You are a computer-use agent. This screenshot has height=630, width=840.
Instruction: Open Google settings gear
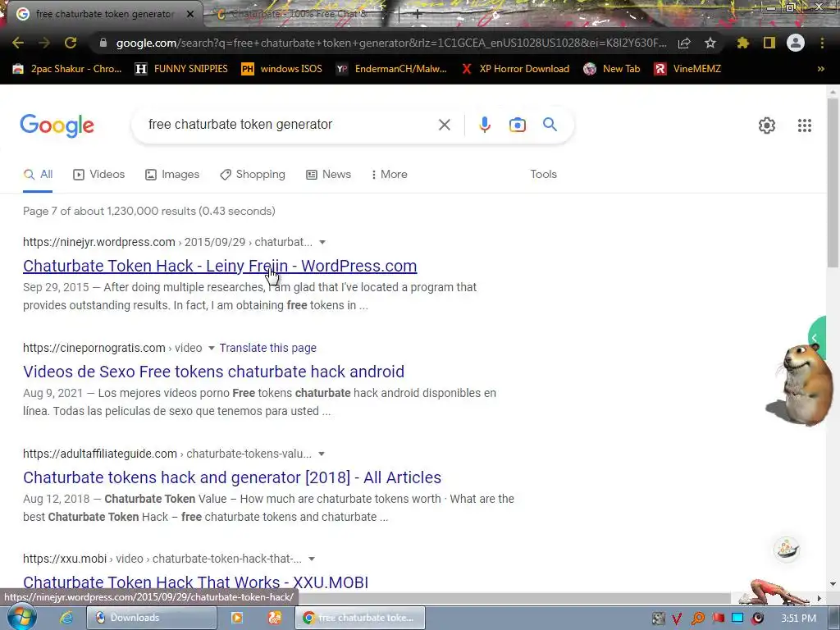pos(767,126)
